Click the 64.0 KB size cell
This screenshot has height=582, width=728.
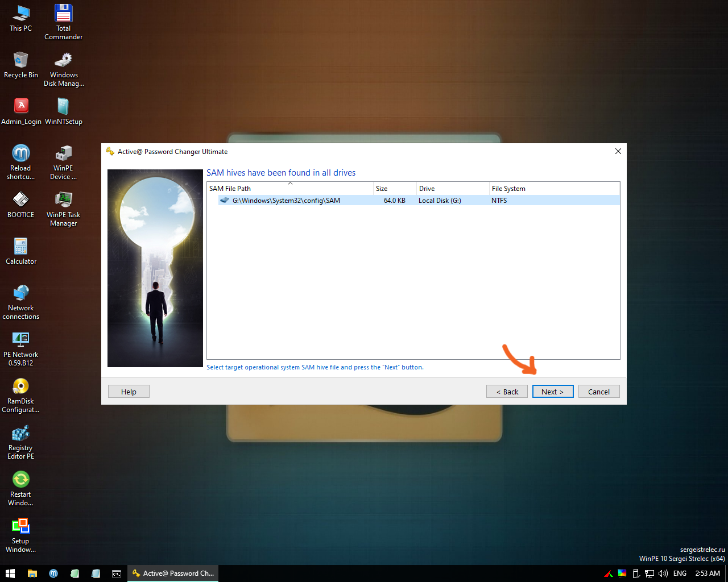click(394, 201)
